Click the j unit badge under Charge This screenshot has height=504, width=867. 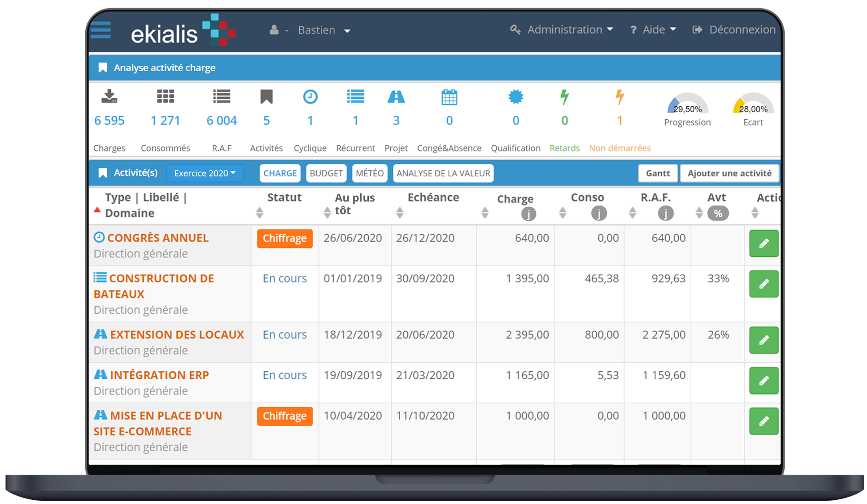pos(529,214)
